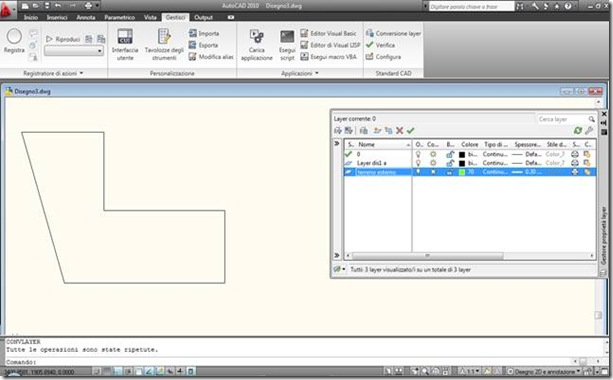Toggle plot printer icon for layer 0
613x380 pixels.
575,154
